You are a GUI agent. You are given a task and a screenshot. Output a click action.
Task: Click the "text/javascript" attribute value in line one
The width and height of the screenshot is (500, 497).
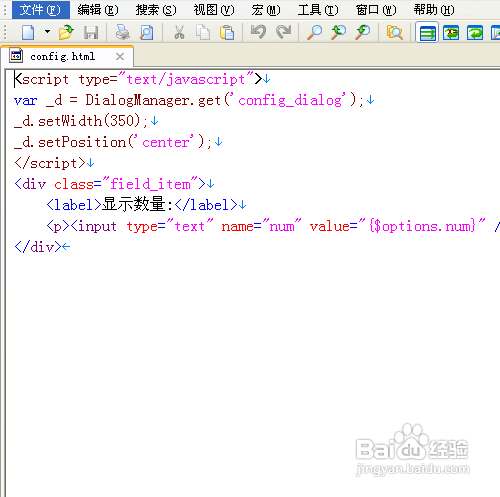(x=186, y=79)
